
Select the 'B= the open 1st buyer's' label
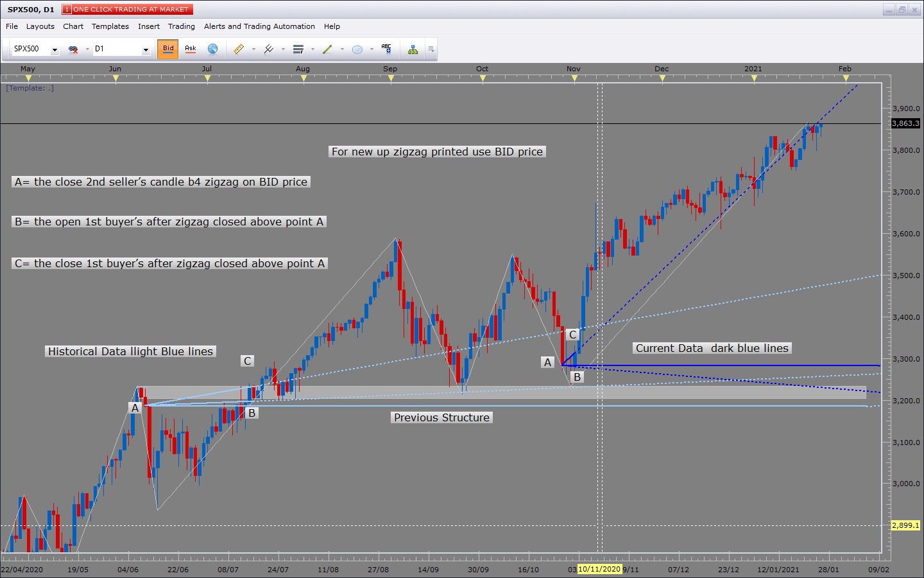pos(169,222)
